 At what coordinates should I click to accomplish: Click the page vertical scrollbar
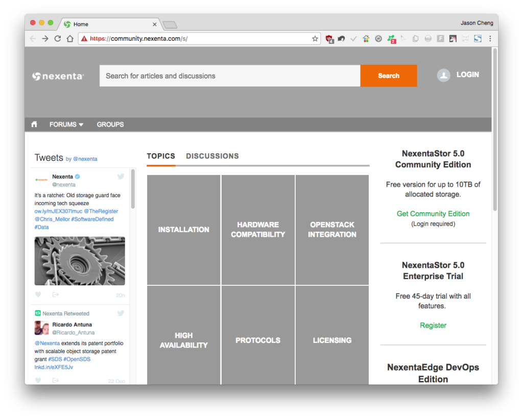coord(495,130)
